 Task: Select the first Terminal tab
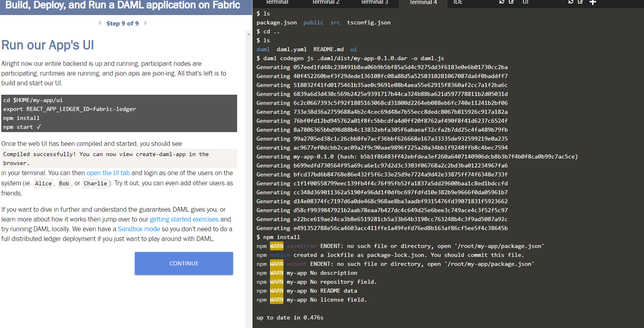(x=277, y=2)
